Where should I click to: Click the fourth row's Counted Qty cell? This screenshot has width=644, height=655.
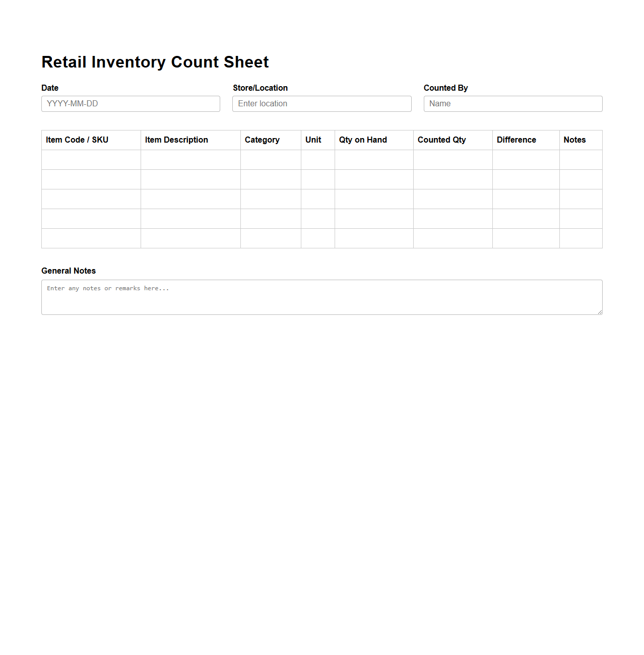[453, 218]
